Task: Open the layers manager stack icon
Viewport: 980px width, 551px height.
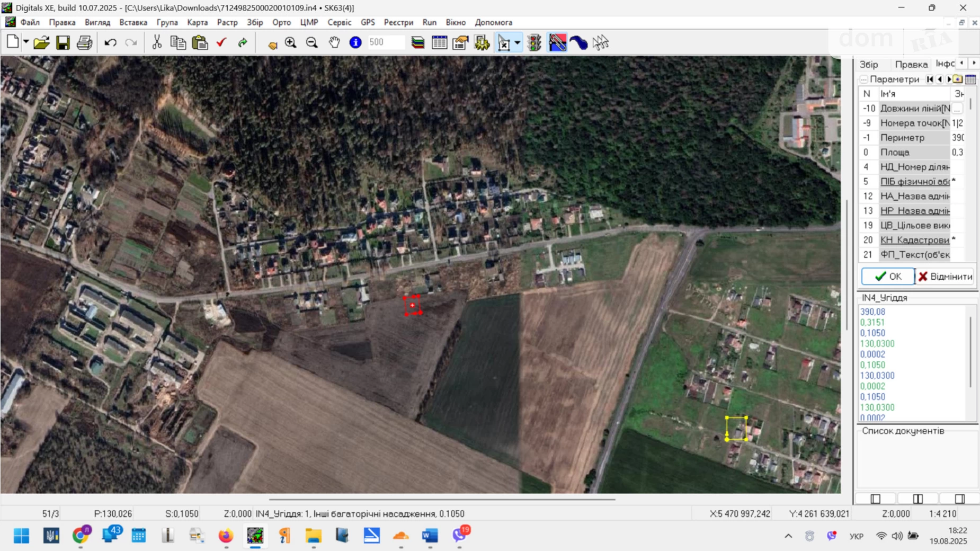Action: point(418,42)
